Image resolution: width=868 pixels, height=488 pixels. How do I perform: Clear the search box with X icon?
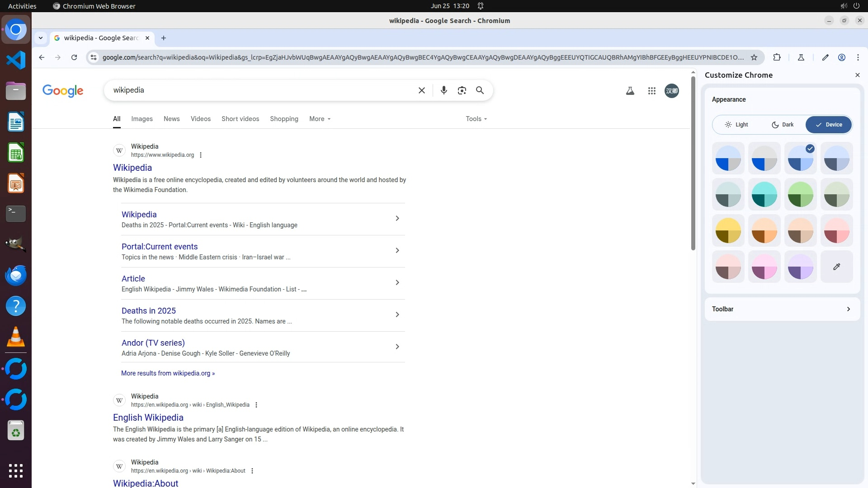pyautogui.click(x=421, y=90)
